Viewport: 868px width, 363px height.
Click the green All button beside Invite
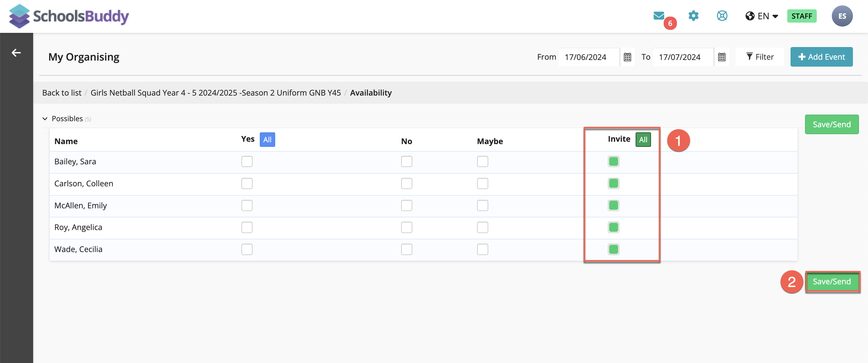point(643,140)
